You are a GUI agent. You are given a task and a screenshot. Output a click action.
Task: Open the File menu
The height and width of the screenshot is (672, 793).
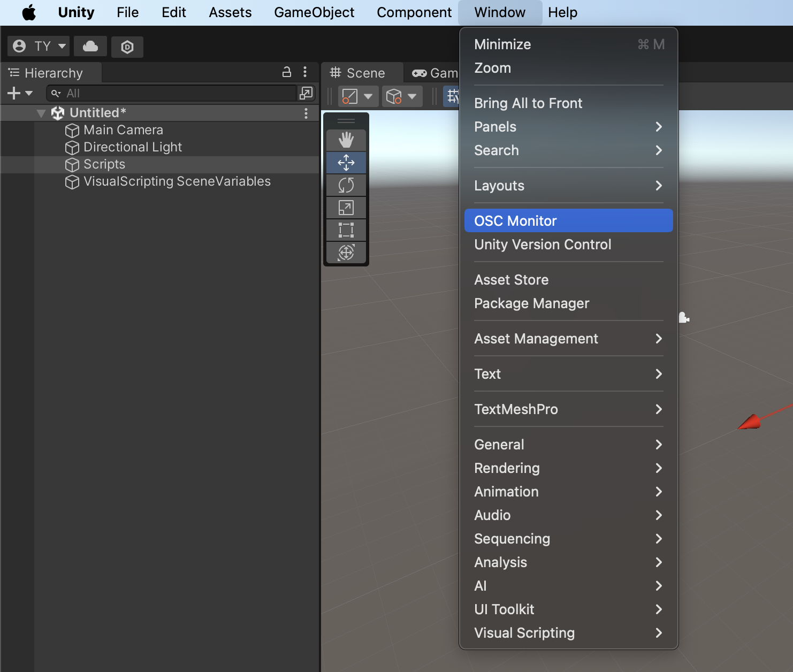tap(127, 12)
